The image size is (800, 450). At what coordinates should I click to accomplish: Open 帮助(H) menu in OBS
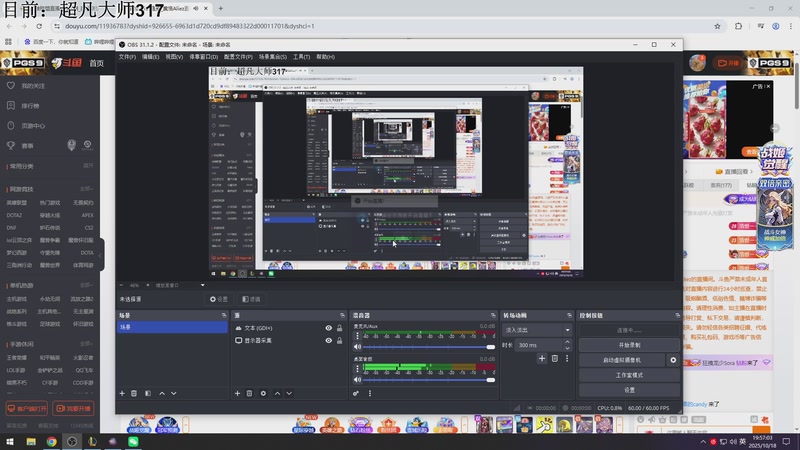pos(326,57)
